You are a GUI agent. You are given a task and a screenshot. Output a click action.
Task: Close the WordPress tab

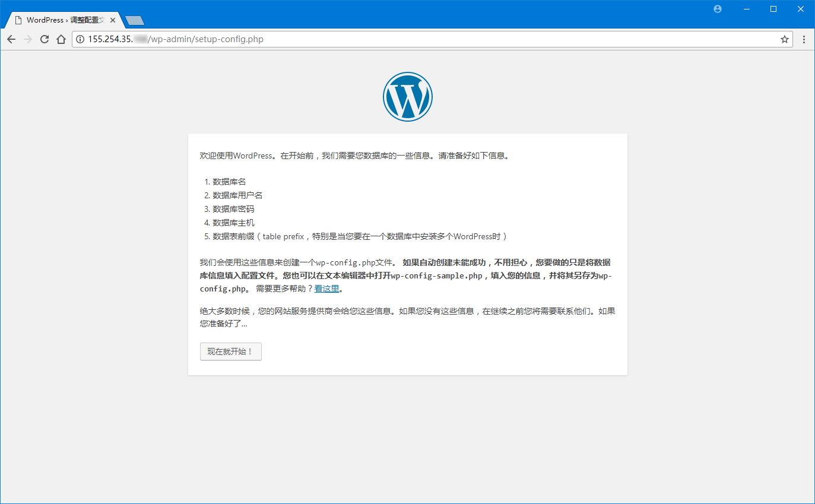pyautogui.click(x=113, y=20)
